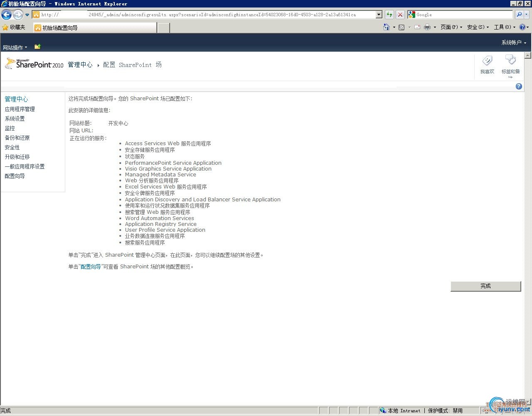Open the 页面(P) menu

(x=451, y=27)
